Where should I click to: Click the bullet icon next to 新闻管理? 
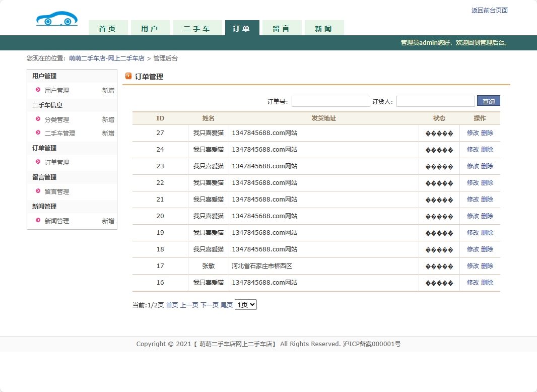click(x=38, y=221)
